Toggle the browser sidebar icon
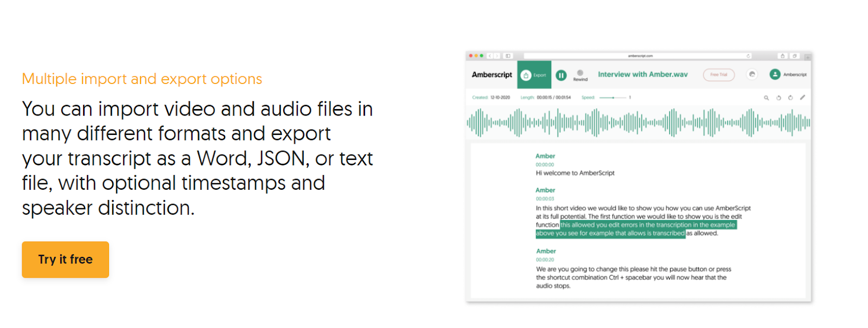The image size is (868, 328). [508, 56]
